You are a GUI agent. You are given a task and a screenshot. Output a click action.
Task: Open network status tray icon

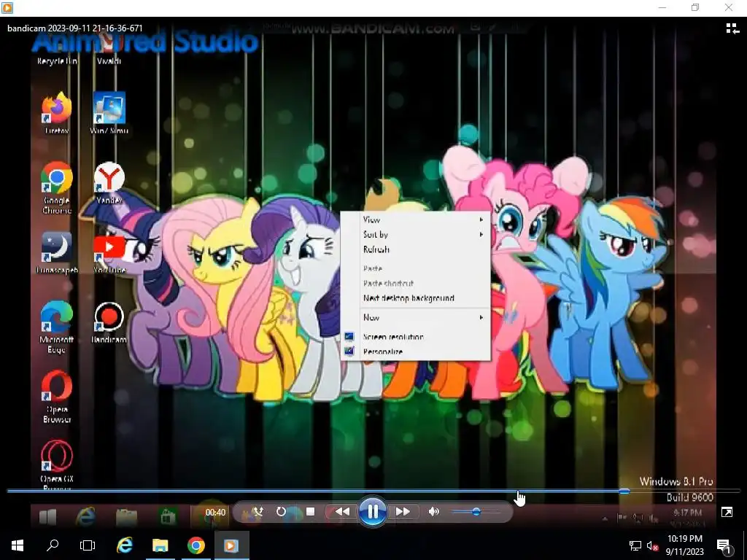pyautogui.click(x=635, y=545)
